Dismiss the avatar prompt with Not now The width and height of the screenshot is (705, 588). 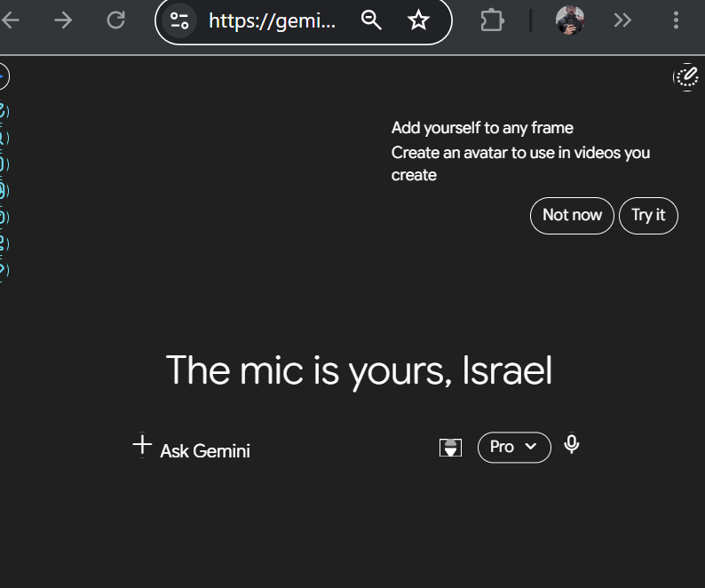click(572, 216)
